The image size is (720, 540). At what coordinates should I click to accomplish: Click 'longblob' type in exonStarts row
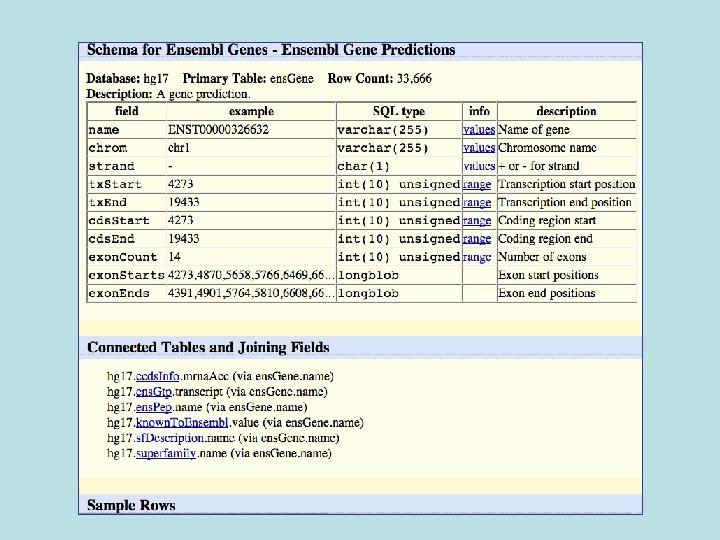pyautogui.click(x=368, y=276)
